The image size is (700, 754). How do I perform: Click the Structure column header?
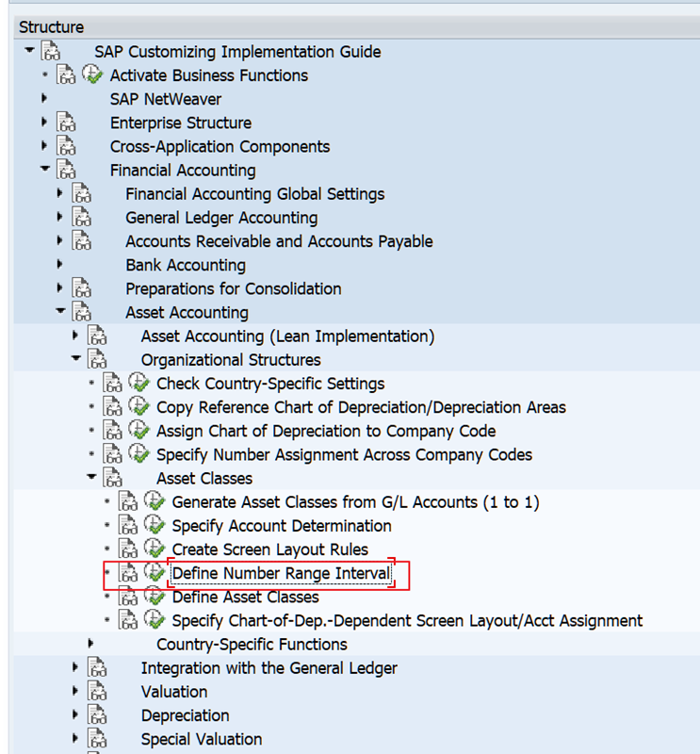click(x=357, y=27)
